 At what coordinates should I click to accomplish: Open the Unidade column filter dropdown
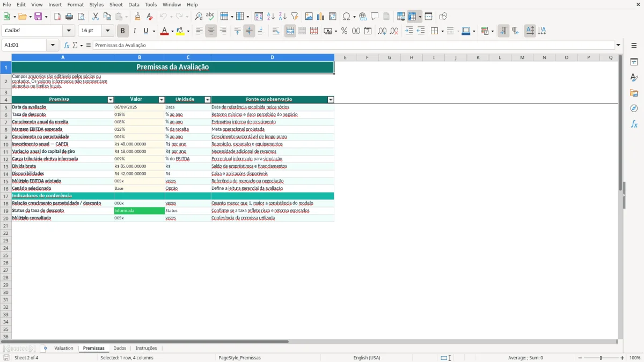(x=208, y=100)
